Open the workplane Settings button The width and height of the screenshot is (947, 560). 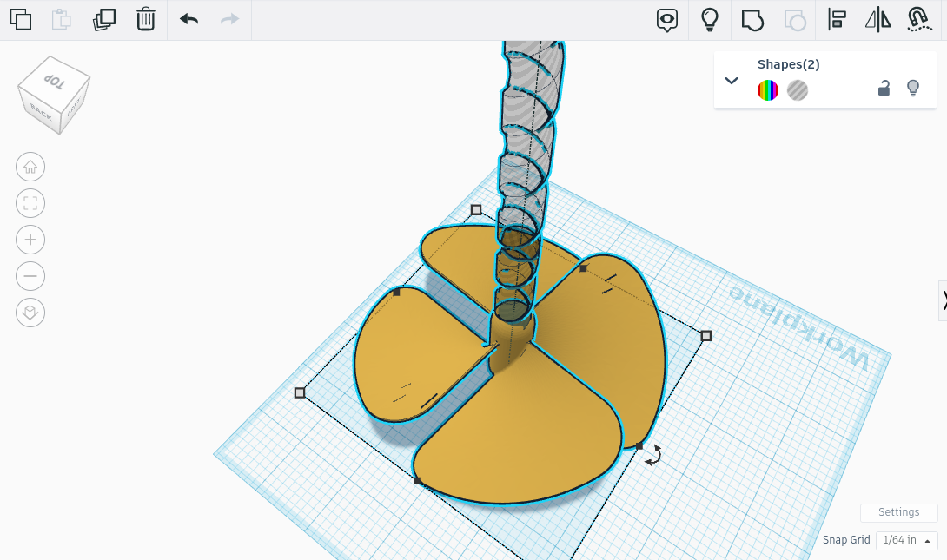[x=898, y=511]
